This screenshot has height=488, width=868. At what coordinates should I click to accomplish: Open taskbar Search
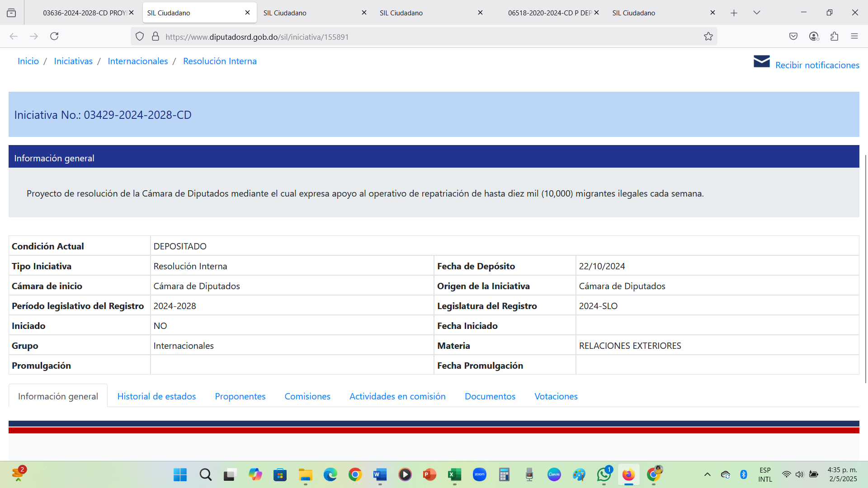point(205,474)
